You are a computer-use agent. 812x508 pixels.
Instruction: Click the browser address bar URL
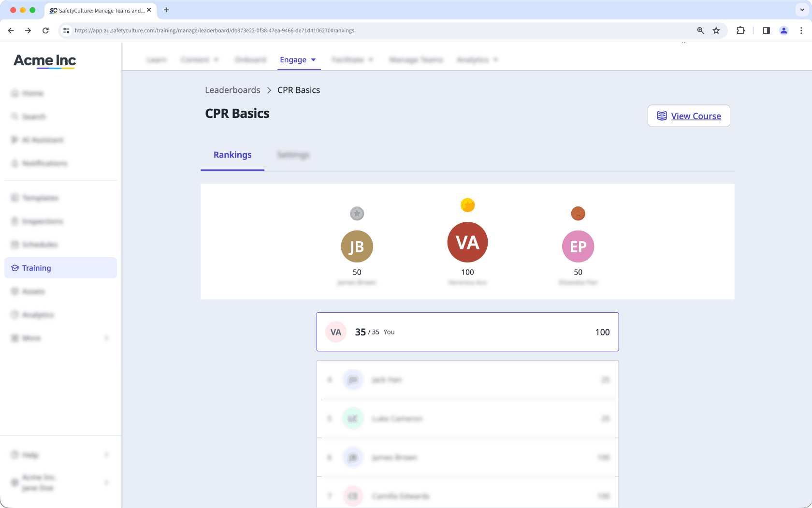215,30
